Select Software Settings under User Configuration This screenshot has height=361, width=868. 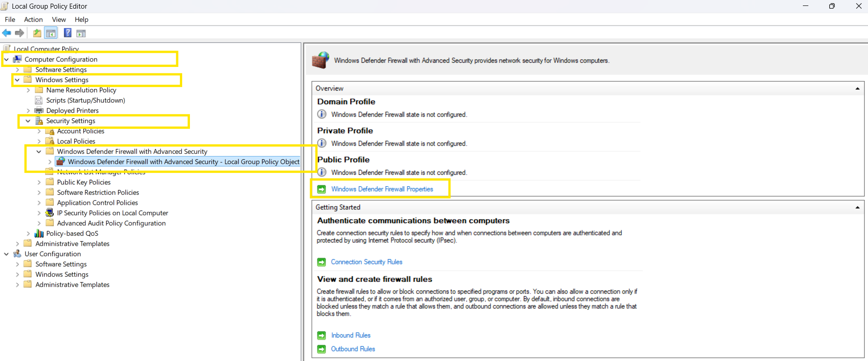tap(61, 264)
